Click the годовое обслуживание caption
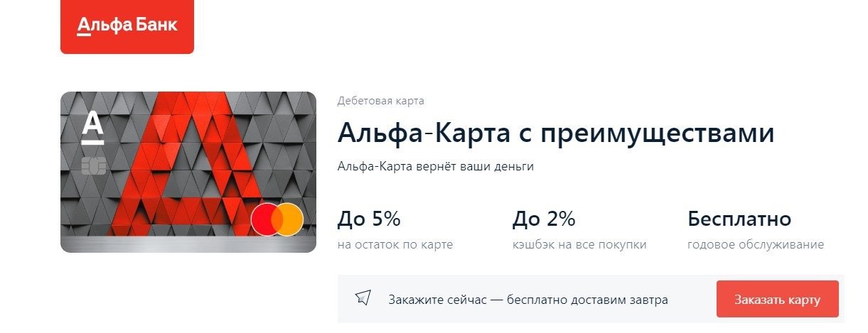The height and width of the screenshot is (333, 868). pyautogui.click(x=756, y=245)
